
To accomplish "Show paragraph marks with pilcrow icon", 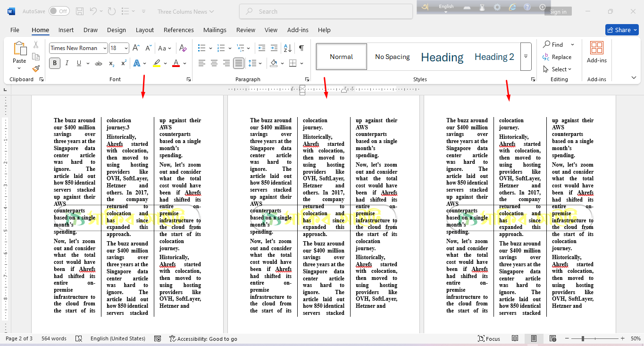I will point(301,48).
